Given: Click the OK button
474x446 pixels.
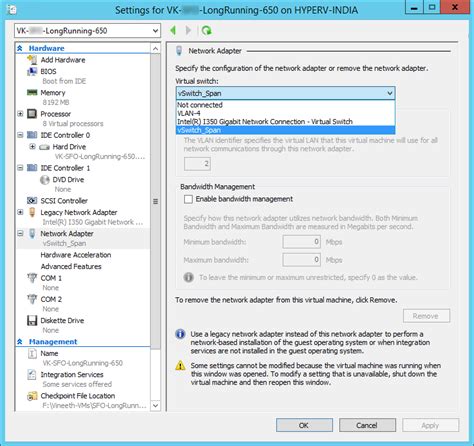Looking at the screenshot, I should (304, 425).
